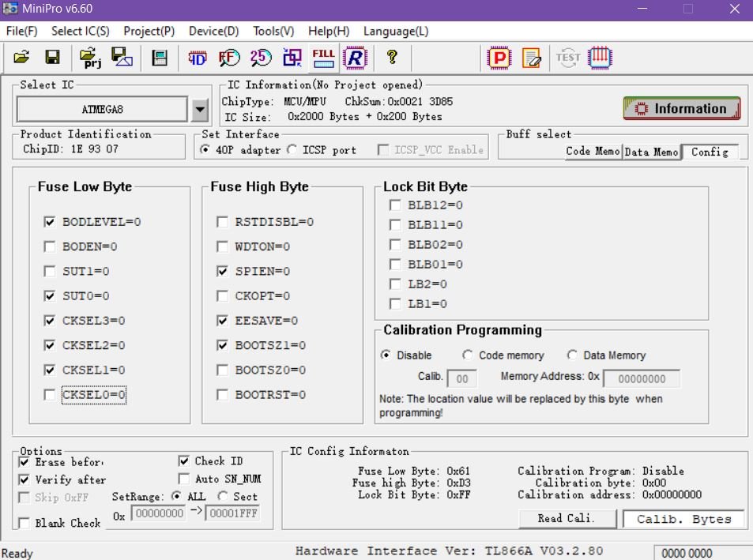Click the ATMEGA8 chip selection box

(x=102, y=110)
